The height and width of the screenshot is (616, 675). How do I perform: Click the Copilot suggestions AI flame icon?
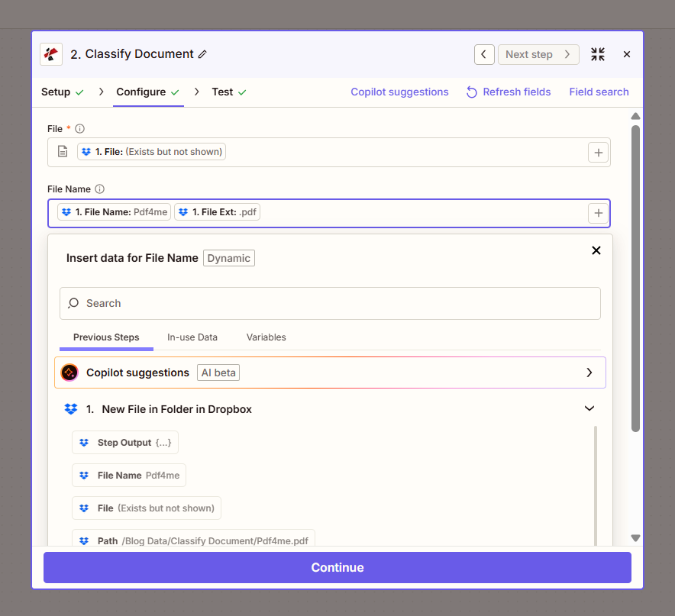[x=69, y=373]
